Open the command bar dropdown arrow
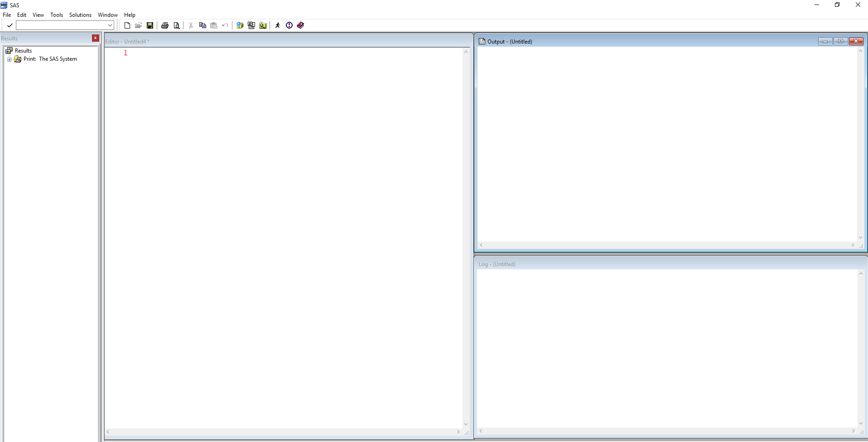 [109, 25]
